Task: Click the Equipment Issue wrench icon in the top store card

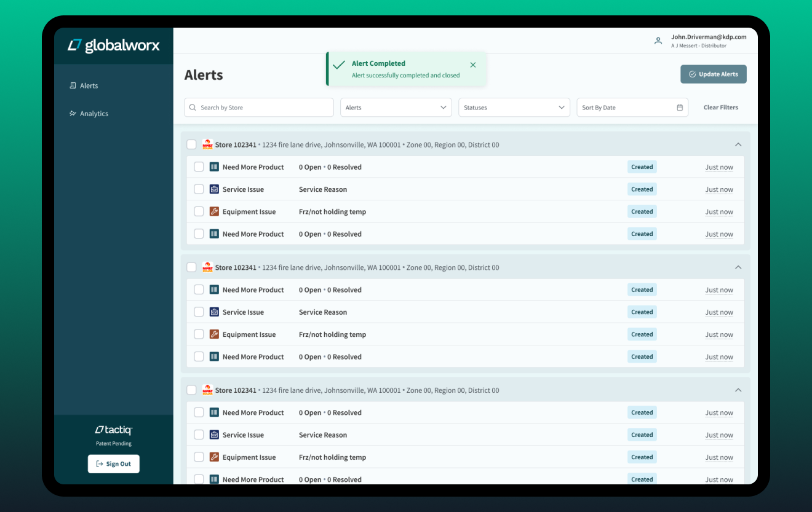Action: tap(214, 211)
